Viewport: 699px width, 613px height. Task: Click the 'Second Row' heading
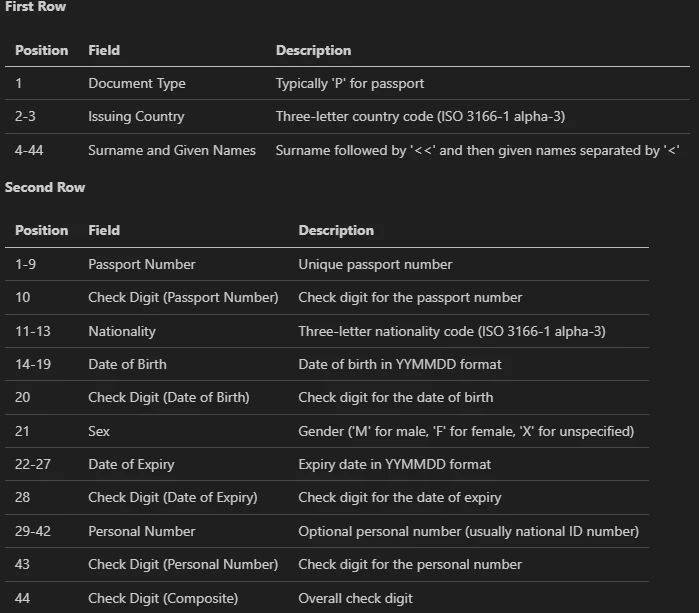coord(45,187)
